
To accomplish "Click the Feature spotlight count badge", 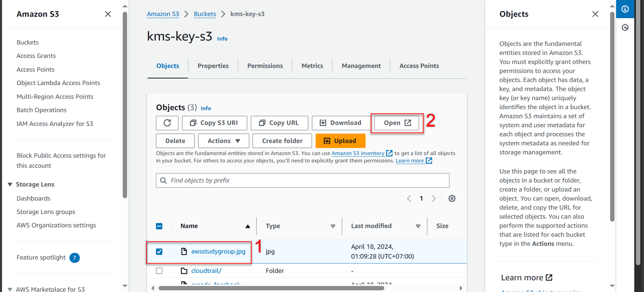I will 74,258.
